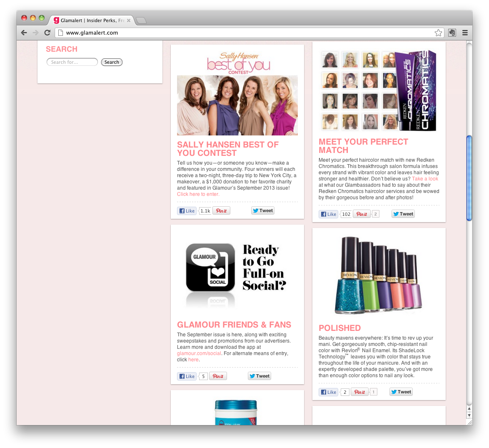Select the Glamalert Insider Perks tab
489x448 pixels.
[91, 20]
